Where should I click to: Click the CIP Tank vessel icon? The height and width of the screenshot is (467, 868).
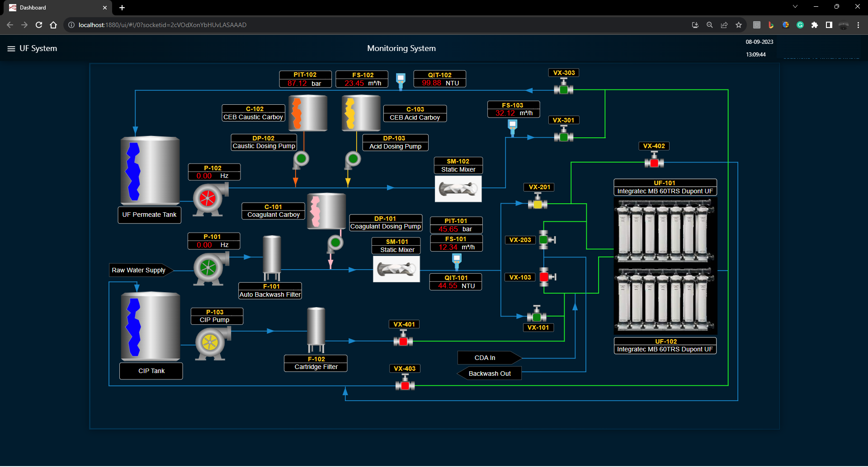point(151,326)
